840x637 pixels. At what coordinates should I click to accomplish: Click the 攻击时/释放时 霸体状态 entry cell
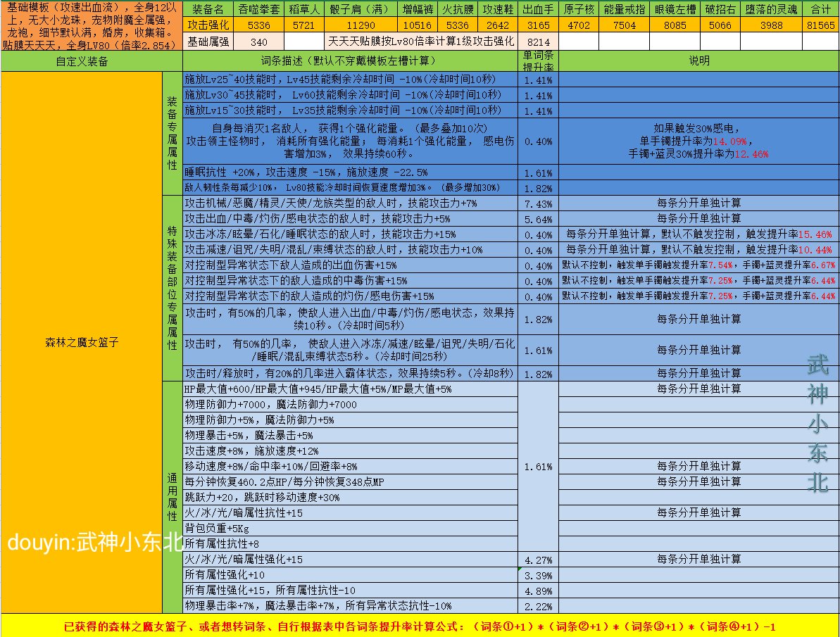(351, 374)
